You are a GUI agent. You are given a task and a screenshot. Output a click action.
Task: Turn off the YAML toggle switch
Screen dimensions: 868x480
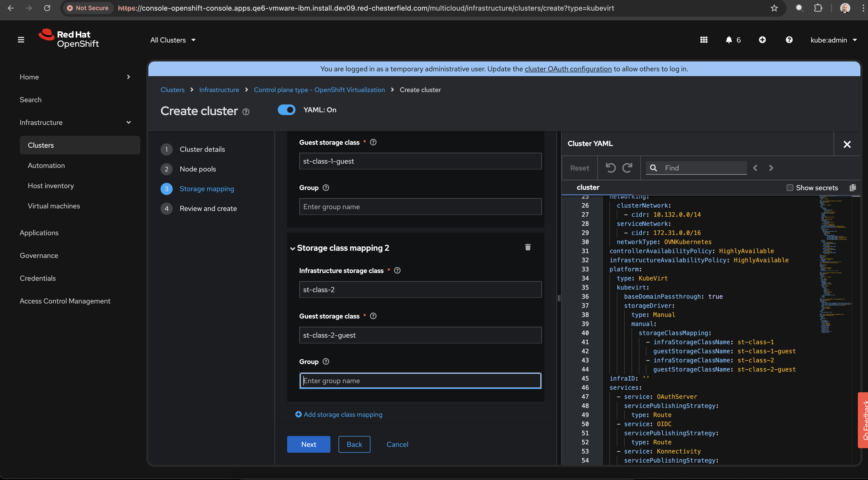[x=286, y=110]
